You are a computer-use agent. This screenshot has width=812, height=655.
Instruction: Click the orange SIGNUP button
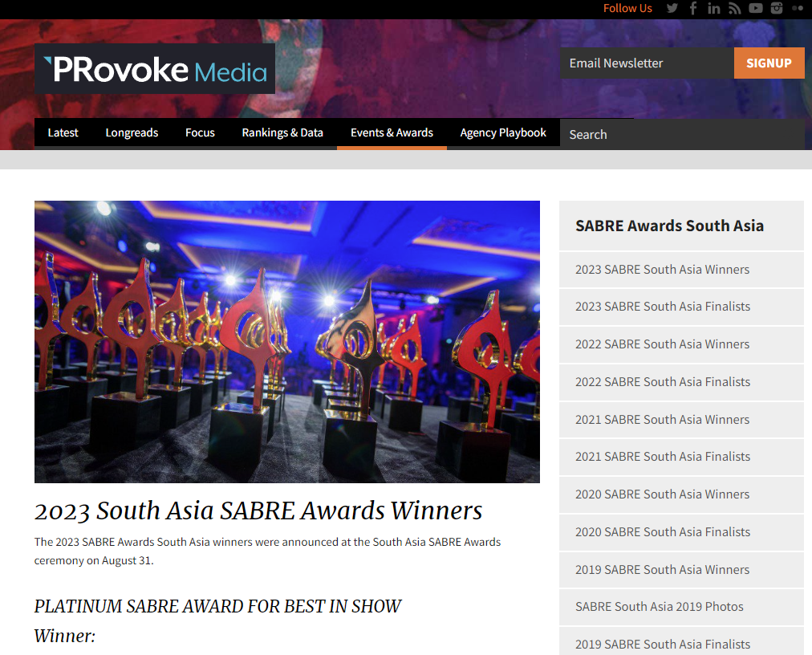coord(769,63)
